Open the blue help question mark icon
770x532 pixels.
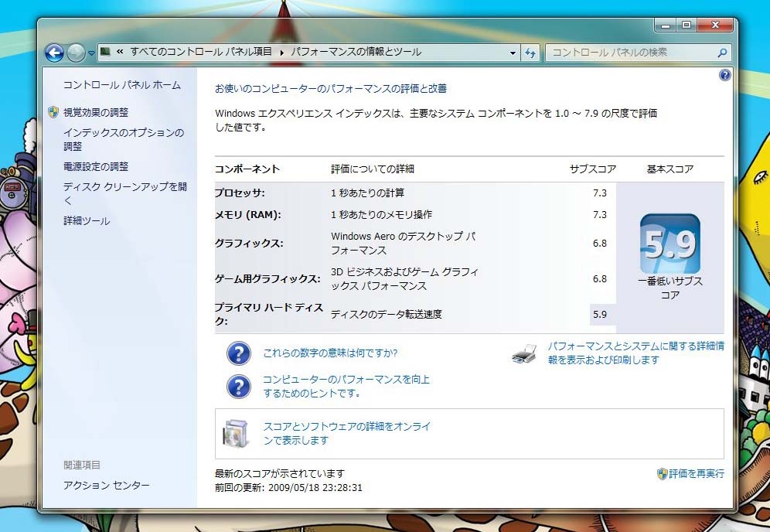tap(725, 75)
